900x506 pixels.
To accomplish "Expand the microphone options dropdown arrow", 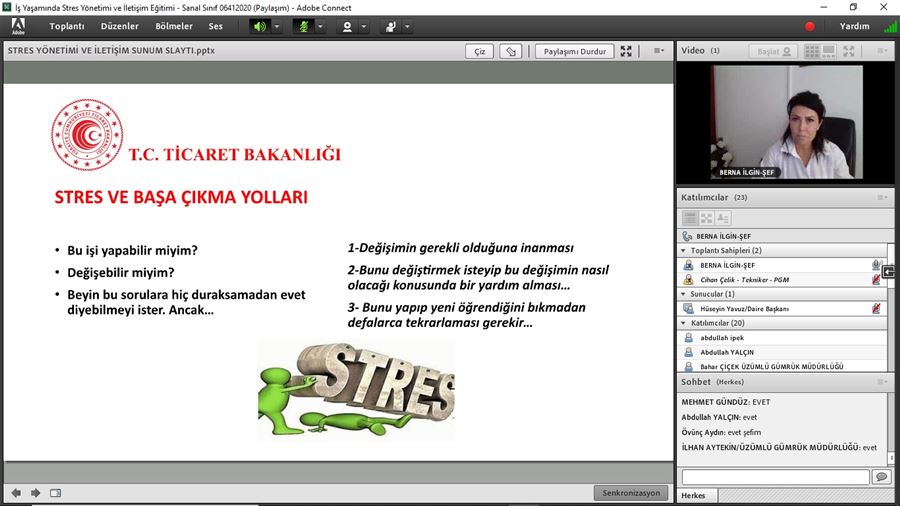I will coord(320,26).
